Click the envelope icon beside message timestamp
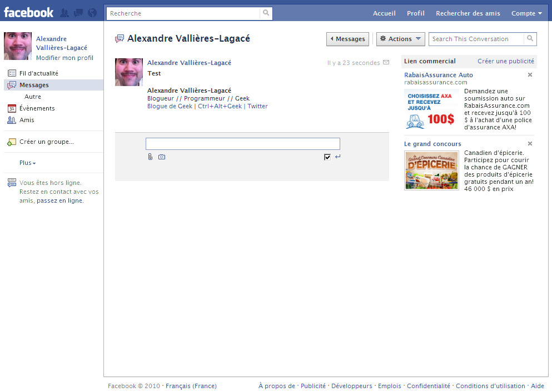Screen dimensions: 552x392 click(386, 62)
